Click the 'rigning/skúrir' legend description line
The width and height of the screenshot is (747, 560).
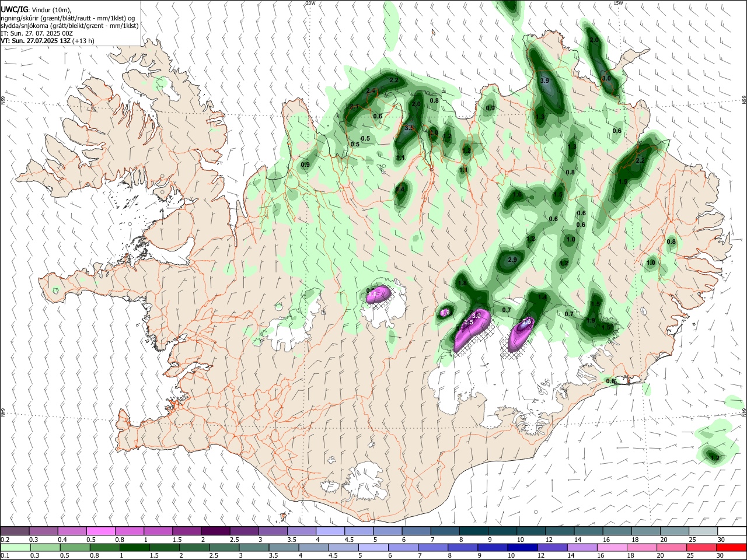[x=68, y=18]
